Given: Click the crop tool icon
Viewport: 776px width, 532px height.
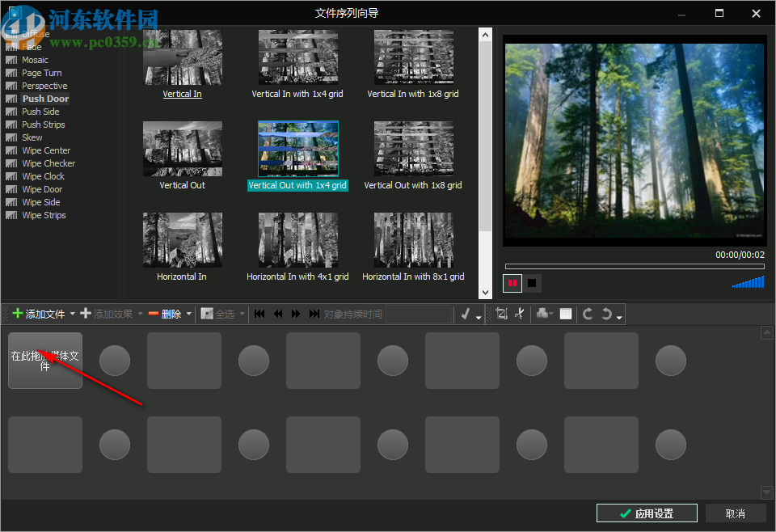Looking at the screenshot, I should pos(504,314).
